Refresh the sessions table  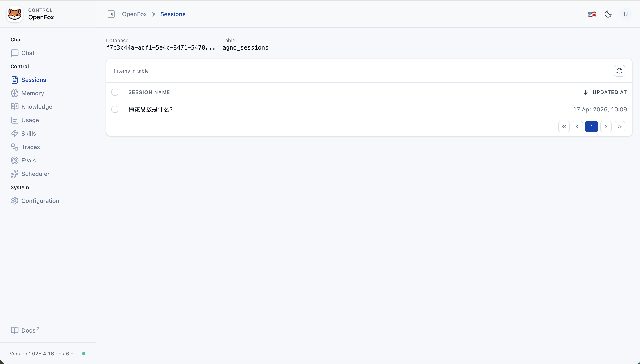(x=619, y=71)
